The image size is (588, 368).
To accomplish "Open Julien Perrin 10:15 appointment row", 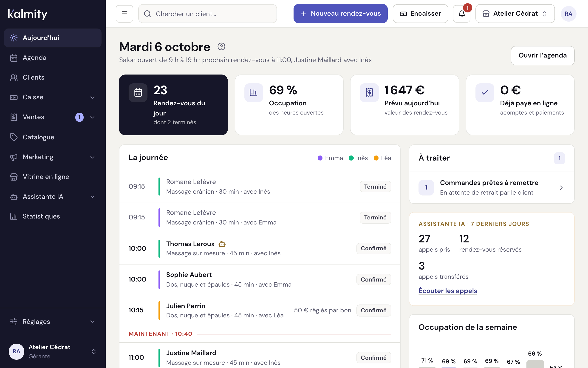I will [260, 310].
